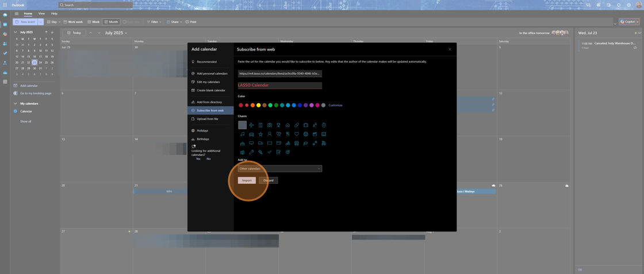
Task: Open Mail in the left app rail
Action: [5, 15]
